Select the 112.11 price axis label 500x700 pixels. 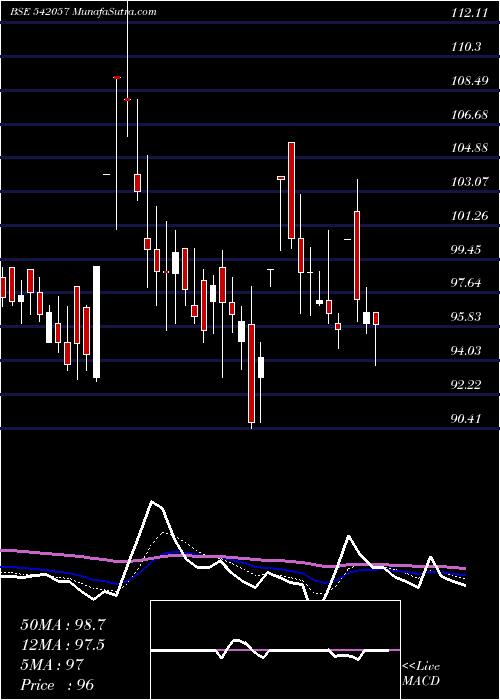click(x=469, y=13)
